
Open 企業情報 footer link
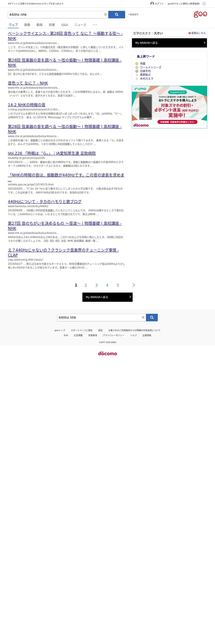click(x=147, y=335)
